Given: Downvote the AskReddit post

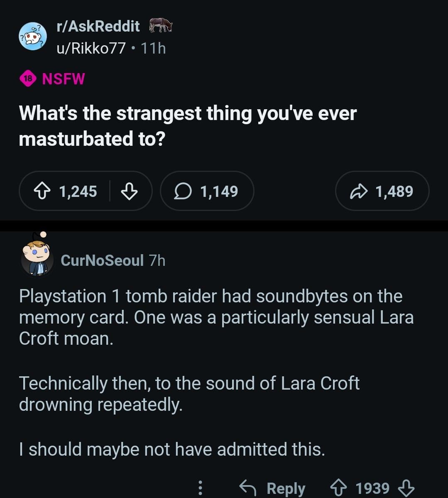Looking at the screenshot, I should (x=129, y=191).
